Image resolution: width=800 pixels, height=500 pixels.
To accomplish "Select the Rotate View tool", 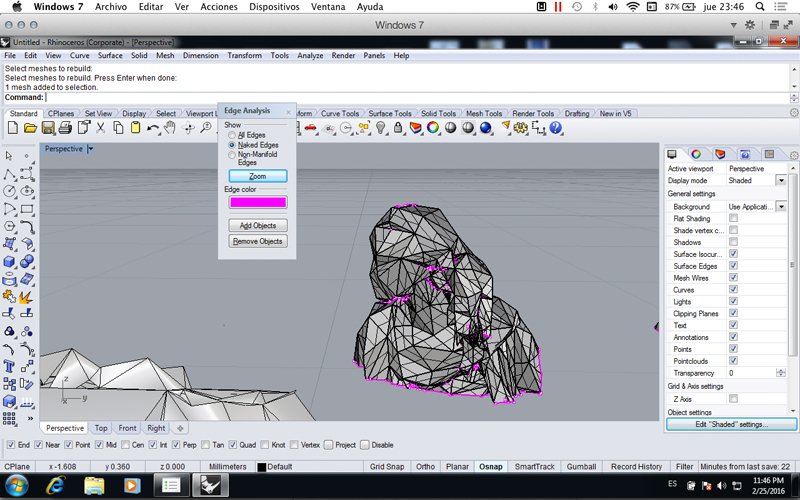I will click(188, 128).
